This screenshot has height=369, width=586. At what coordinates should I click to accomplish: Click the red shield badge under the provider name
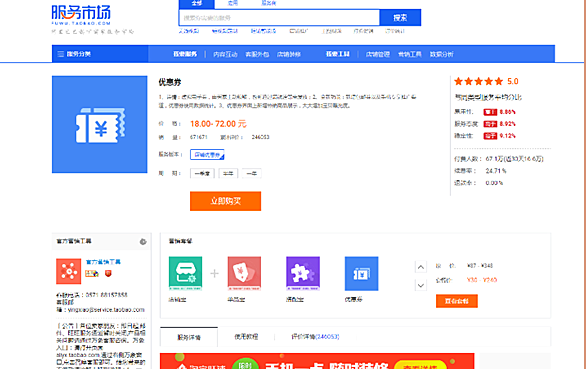(x=108, y=274)
